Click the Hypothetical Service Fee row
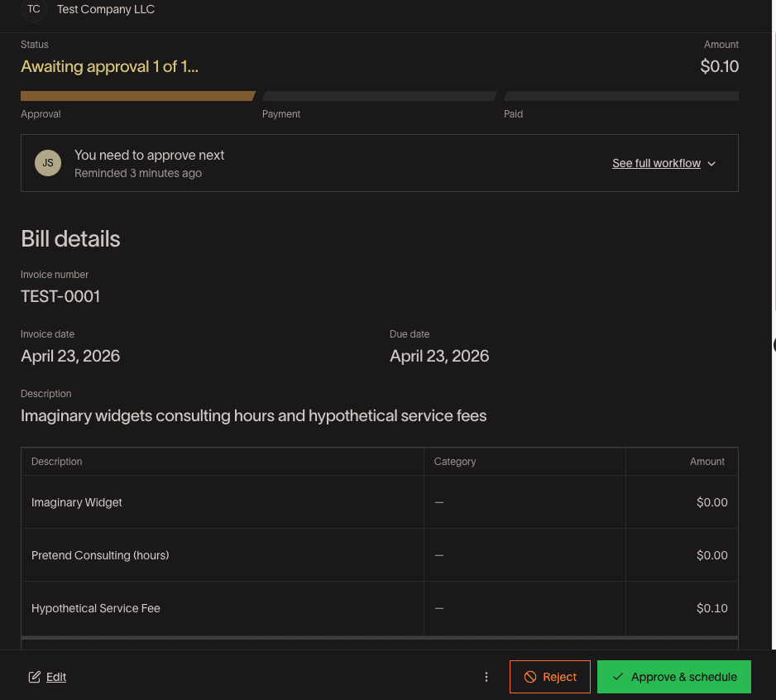 coord(380,608)
